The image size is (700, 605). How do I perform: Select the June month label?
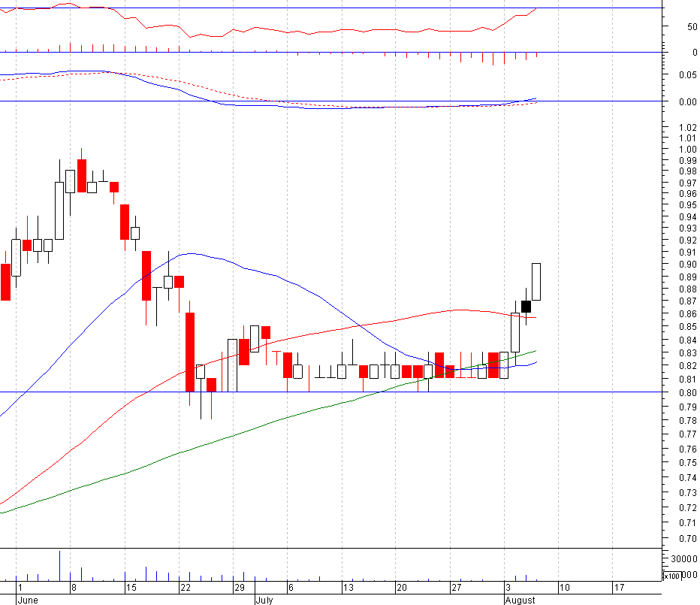28,600
